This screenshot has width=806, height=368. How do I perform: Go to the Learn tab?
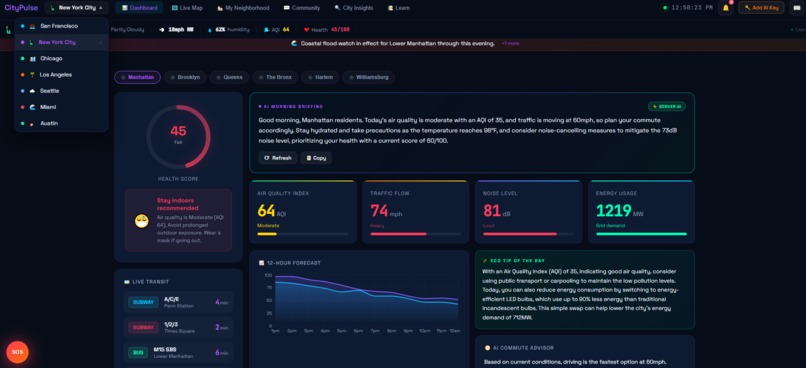pyautogui.click(x=398, y=8)
